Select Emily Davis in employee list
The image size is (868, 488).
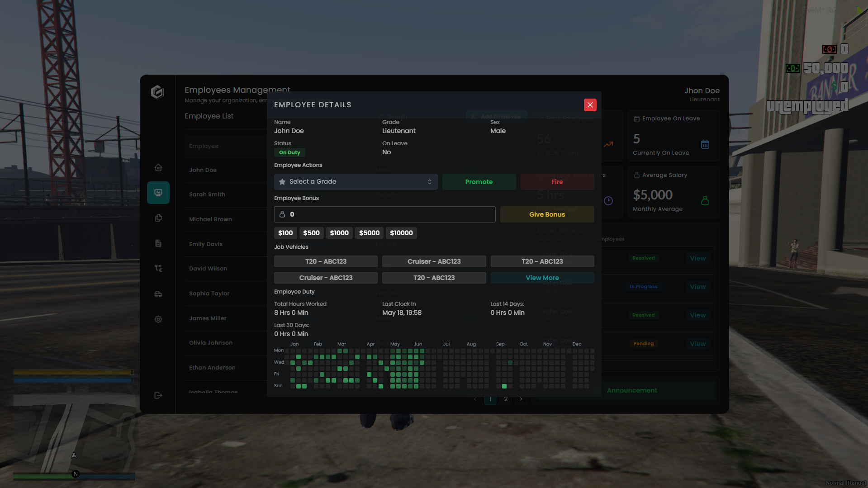pos(205,244)
